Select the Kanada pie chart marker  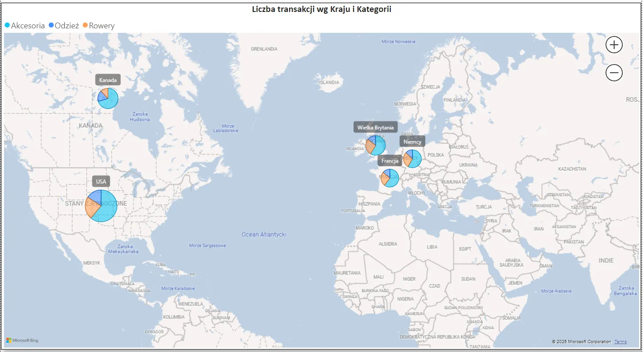tap(108, 98)
